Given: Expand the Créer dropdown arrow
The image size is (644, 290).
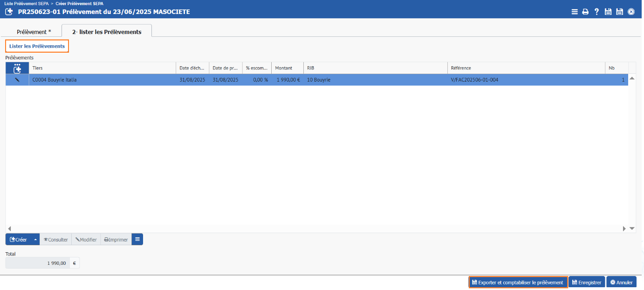Looking at the screenshot, I should (35, 240).
